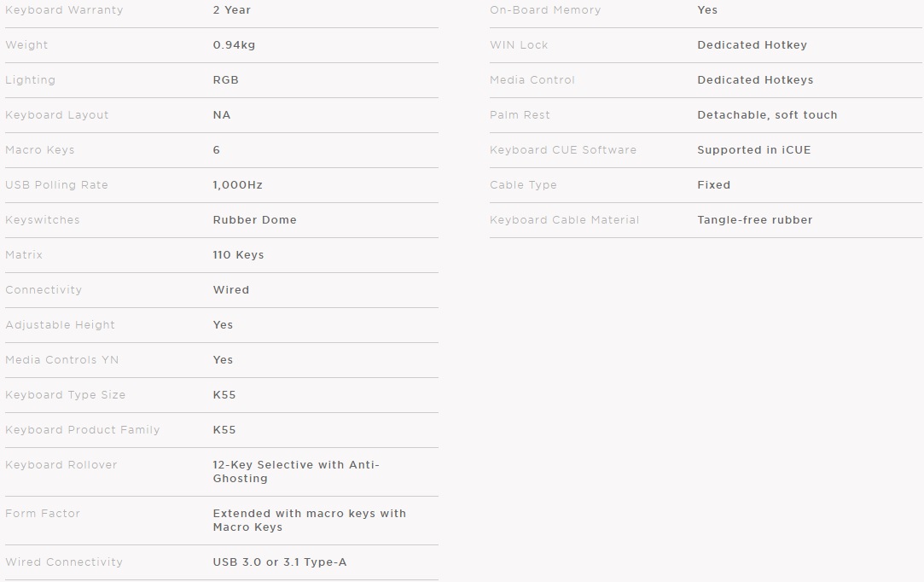Select the Rubber Dome keyswitches value
Screen dimensions: 924x582
coord(255,220)
